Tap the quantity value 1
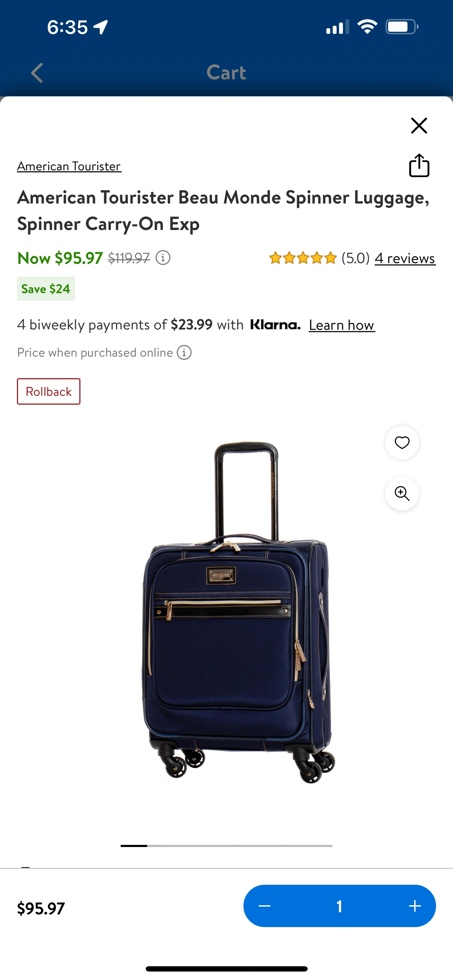The width and height of the screenshot is (453, 980). click(339, 906)
